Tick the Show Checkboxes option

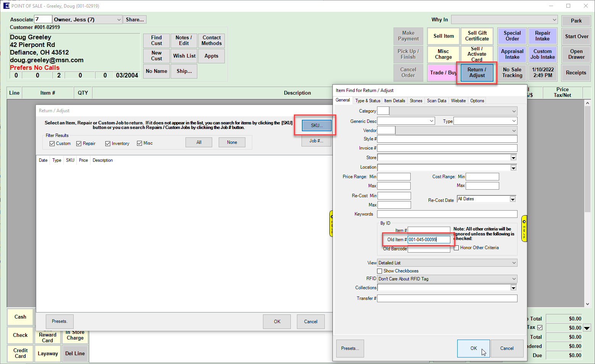[x=379, y=271]
